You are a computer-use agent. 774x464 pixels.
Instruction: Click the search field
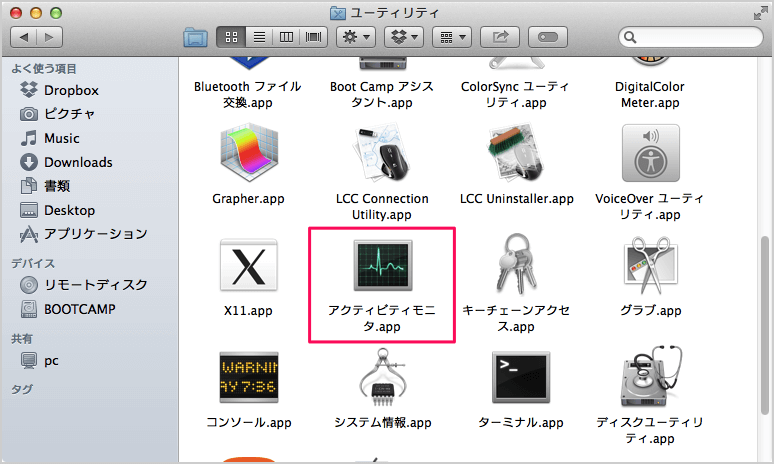click(x=691, y=37)
